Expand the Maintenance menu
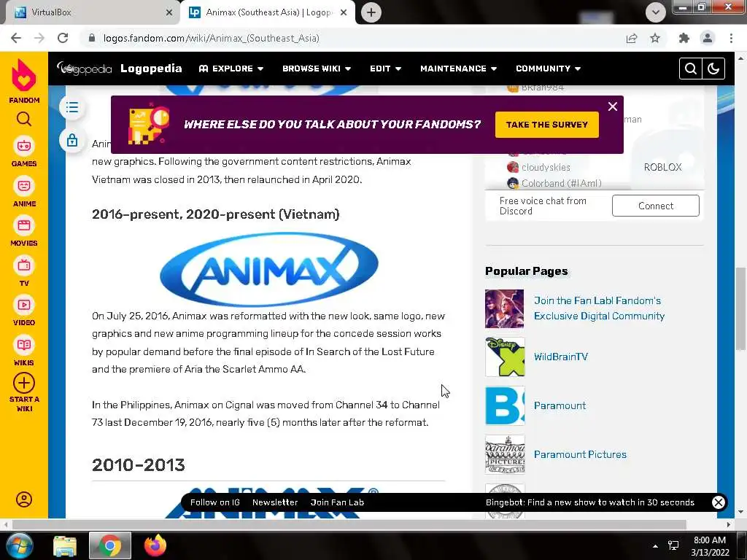The height and width of the screenshot is (560, 747). click(x=458, y=69)
